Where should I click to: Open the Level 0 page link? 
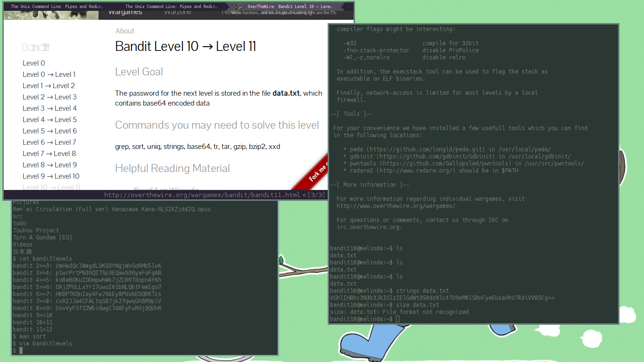34,63
